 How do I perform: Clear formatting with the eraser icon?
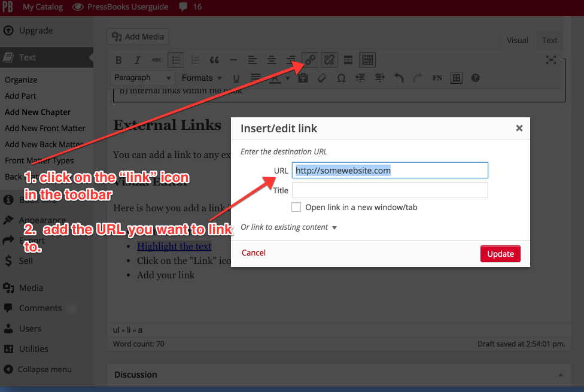pyautogui.click(x=322, y=78)
